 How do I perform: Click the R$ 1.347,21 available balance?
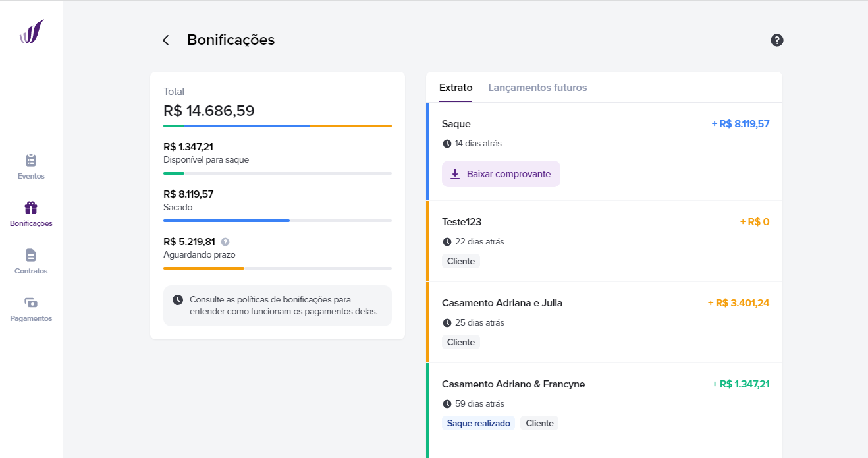click(x=188, y=146)
